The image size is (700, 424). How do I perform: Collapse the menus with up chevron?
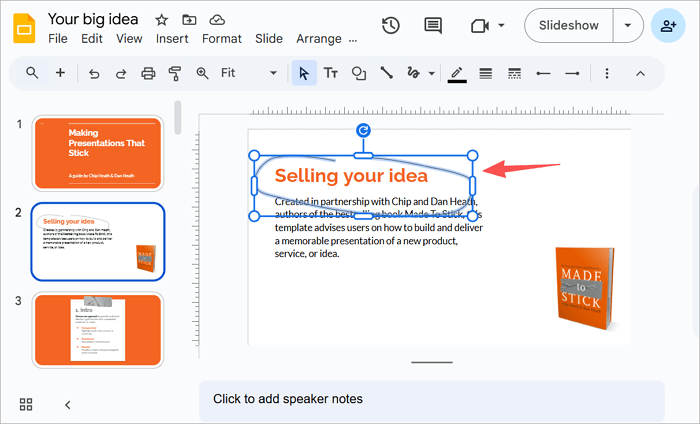tap(640, 73)
